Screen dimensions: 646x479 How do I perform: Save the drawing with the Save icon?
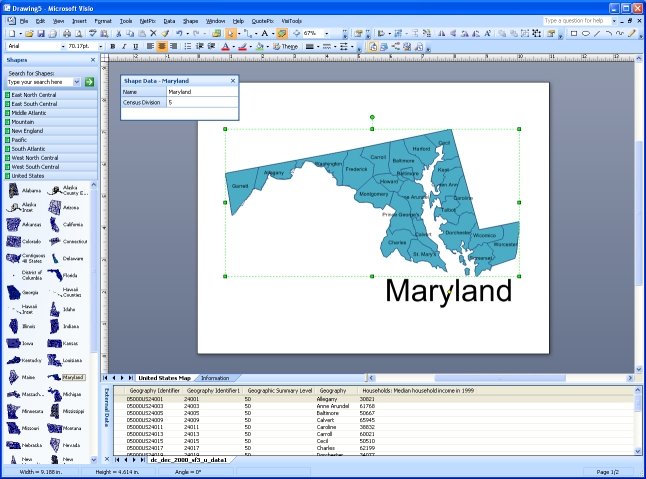tap(41, 34)
